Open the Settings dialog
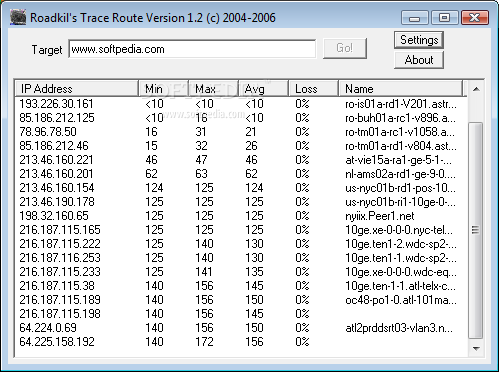The height and width of the screenshot is (372, 499). point(419,40)
